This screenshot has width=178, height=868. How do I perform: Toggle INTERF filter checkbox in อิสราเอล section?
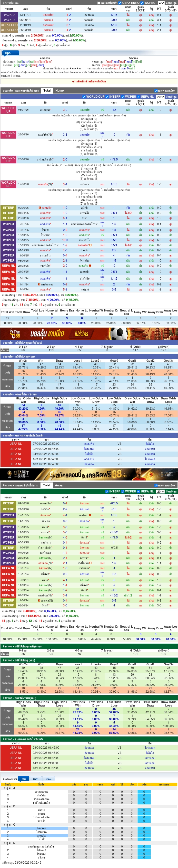click(x=107, y=491)
